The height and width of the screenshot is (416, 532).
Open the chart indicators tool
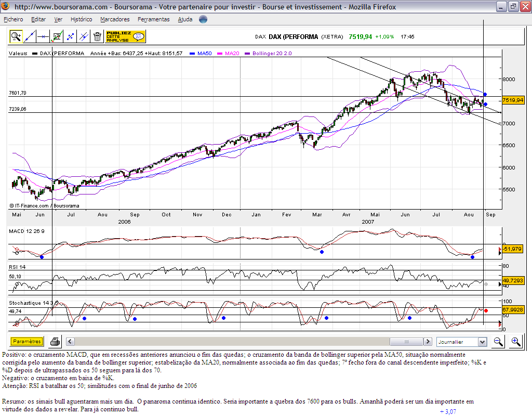click(x=57, y=36)
